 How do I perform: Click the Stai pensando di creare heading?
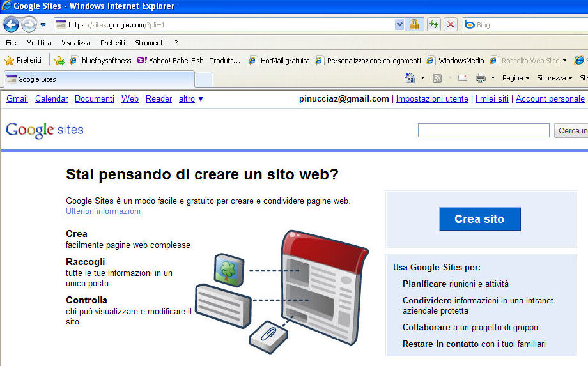pyautogui.click(x=202, y=174)
